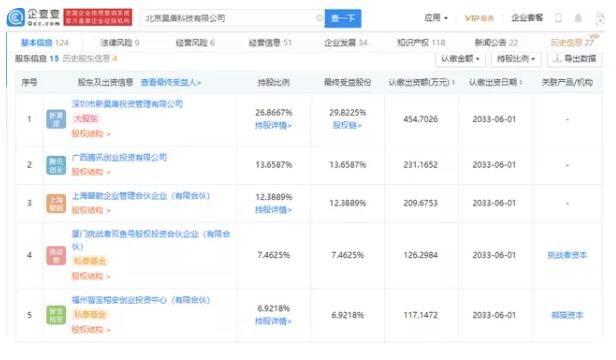The image size is (616, 360).
Task: Click the 209.6753 amount cell
Action: [420, 203]
